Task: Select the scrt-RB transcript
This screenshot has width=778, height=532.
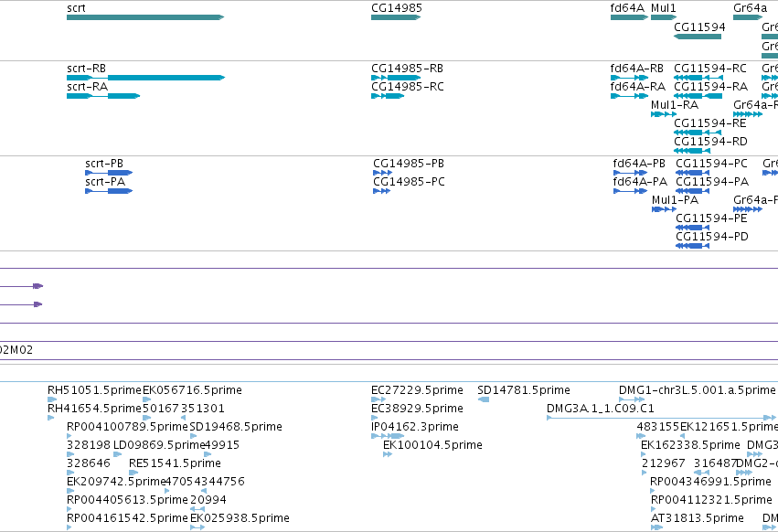Action: point(146,78)
